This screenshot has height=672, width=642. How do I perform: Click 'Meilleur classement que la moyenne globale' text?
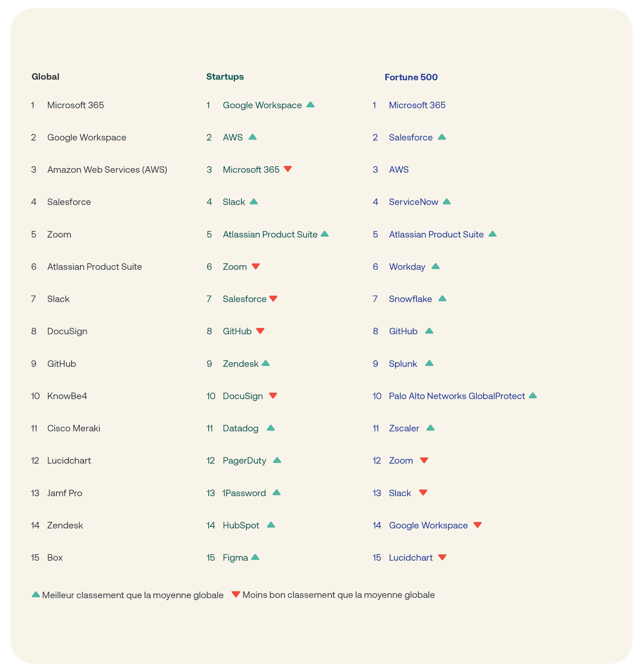pos(133,595)
